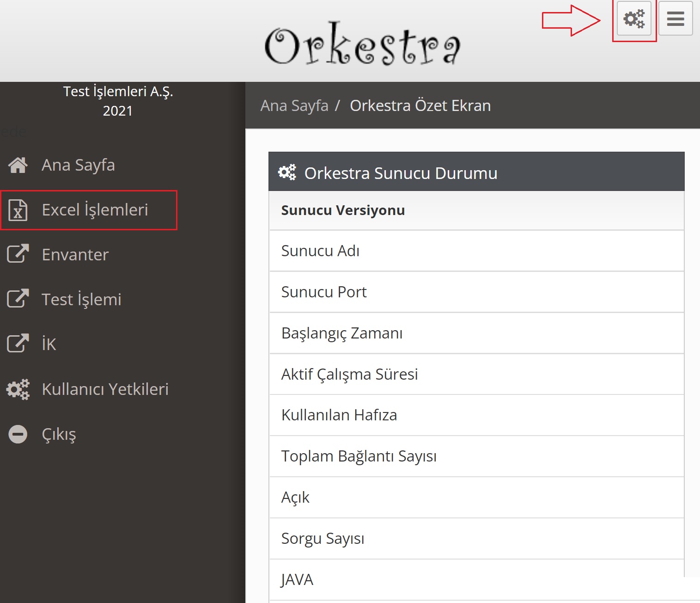
Task: Select Envanter in the sidebar
Action: (75, 255)
